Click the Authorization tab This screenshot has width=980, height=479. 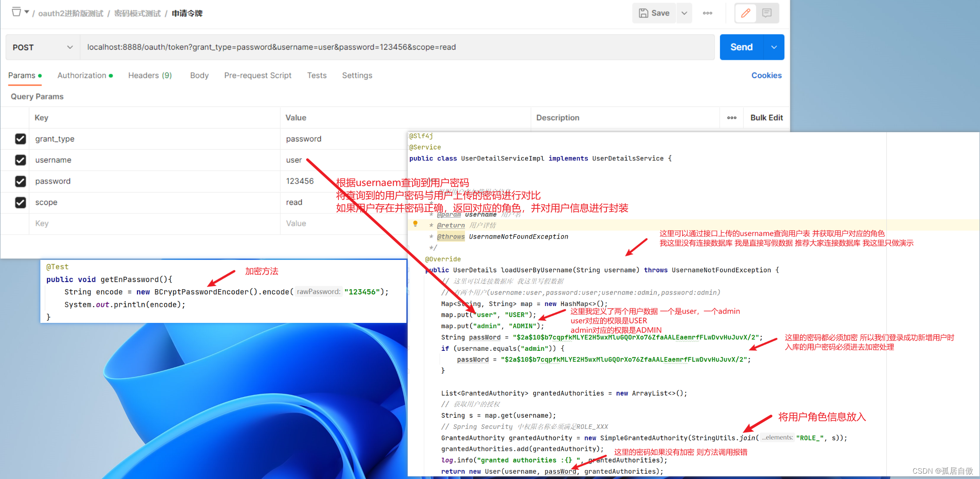[x=82, y=75]
